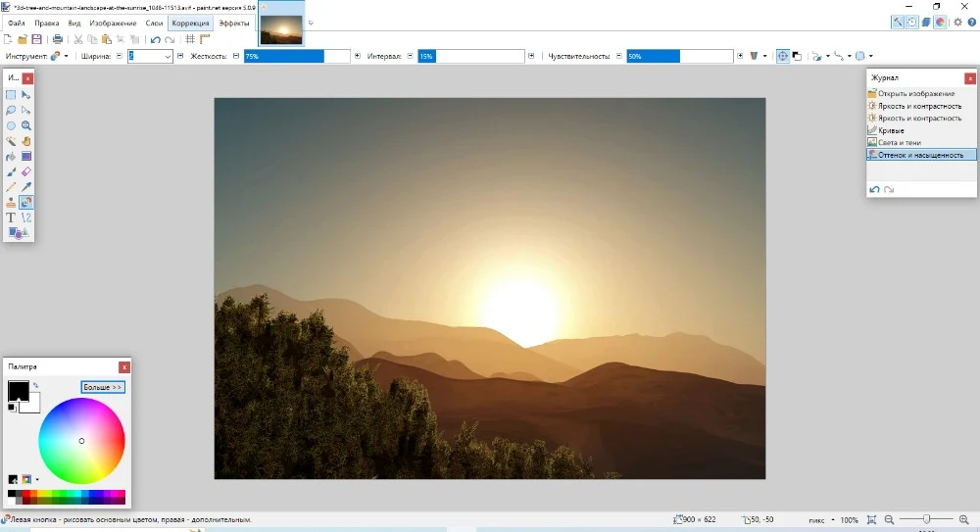Toggle the pixel grid display
This screenshot has height=532, width=980.
pyautogui.click(x=190, y=39)
